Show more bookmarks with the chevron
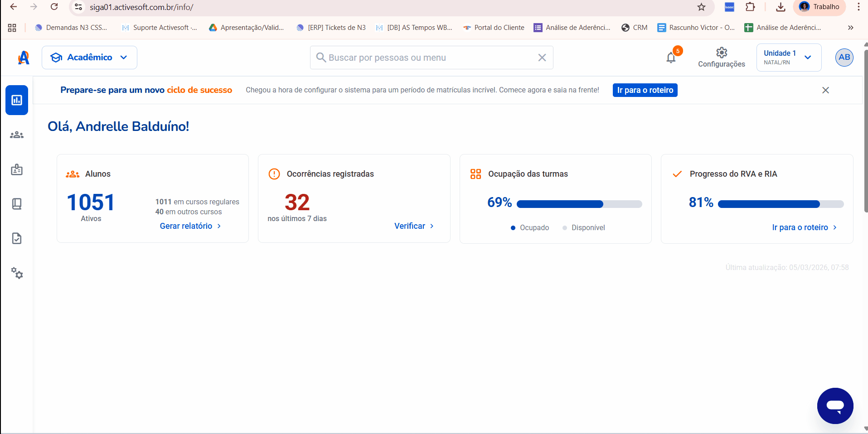The image size is (868, 434). point(851,28)
